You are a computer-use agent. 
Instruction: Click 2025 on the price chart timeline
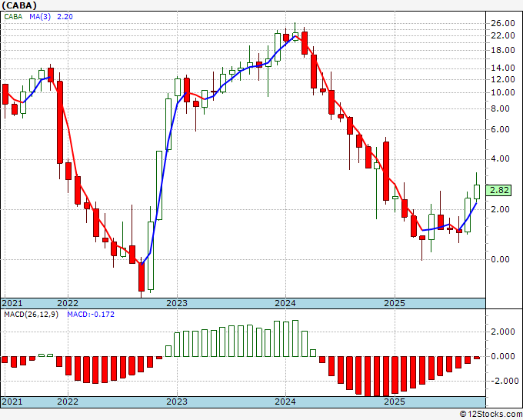tap(395, 303)
